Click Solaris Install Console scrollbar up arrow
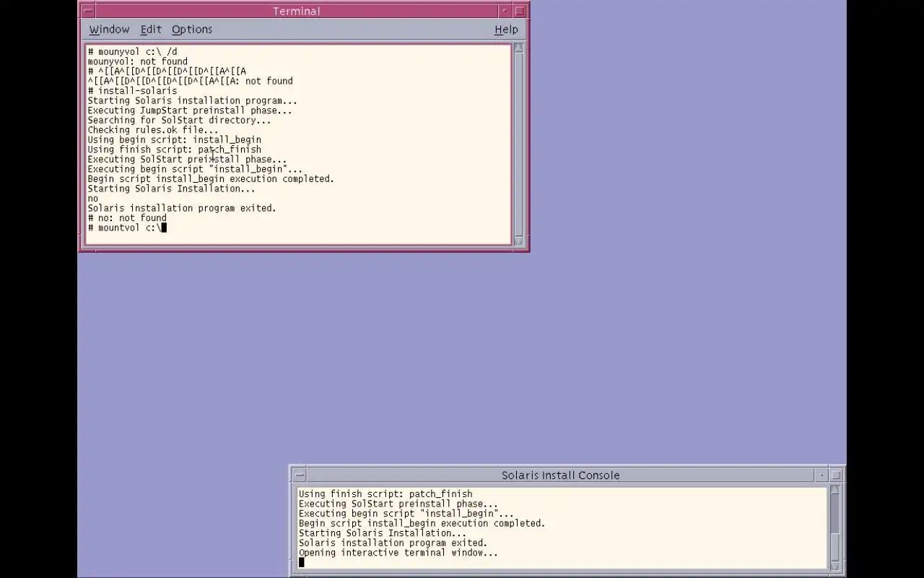This screenshot has width=924, height=578. 834,491
